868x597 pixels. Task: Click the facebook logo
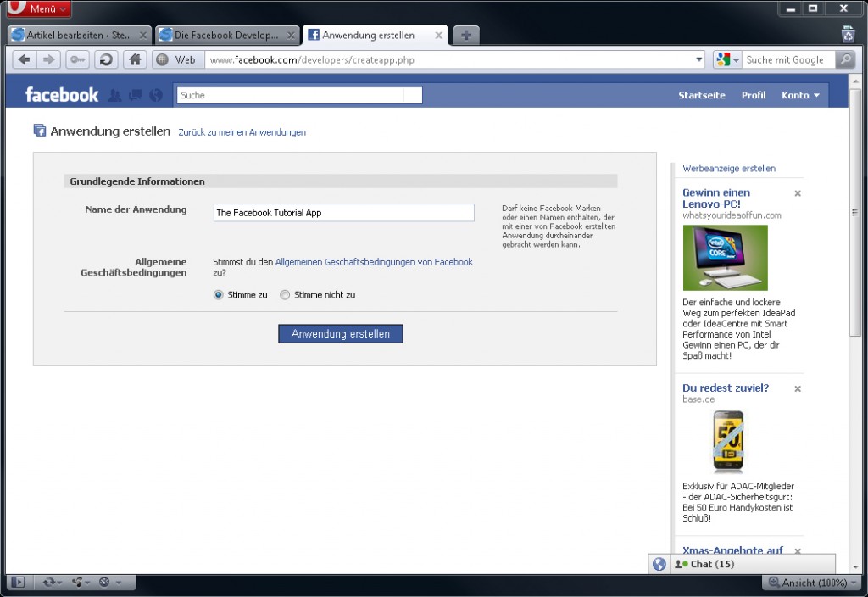[x=62, y=95]
